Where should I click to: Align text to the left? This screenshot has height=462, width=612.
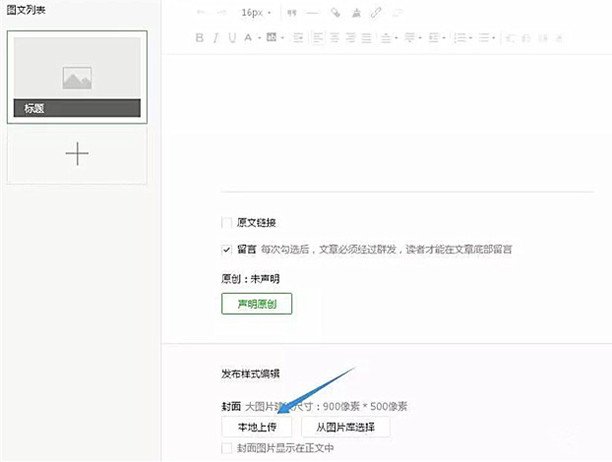point(318,38)
